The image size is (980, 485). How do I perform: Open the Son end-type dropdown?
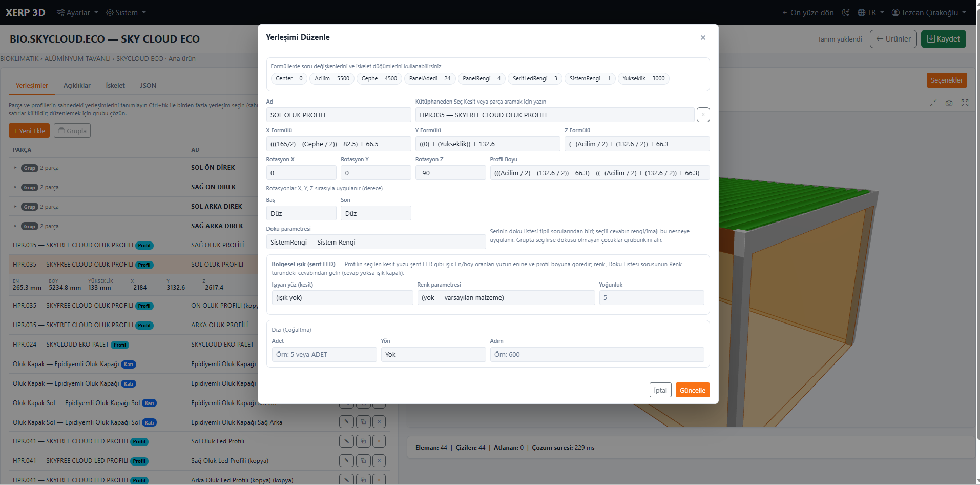point(376,213)
